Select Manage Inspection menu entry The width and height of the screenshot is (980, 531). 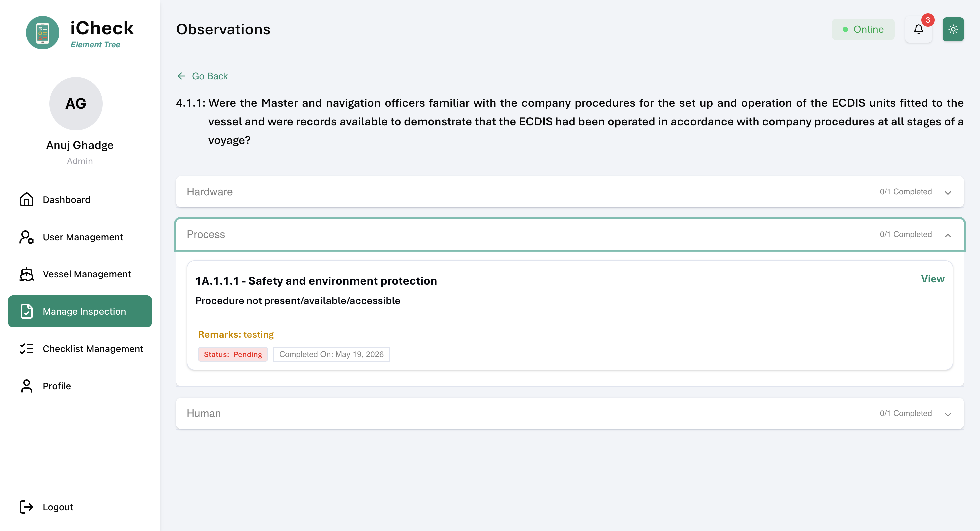click(80, 311)
